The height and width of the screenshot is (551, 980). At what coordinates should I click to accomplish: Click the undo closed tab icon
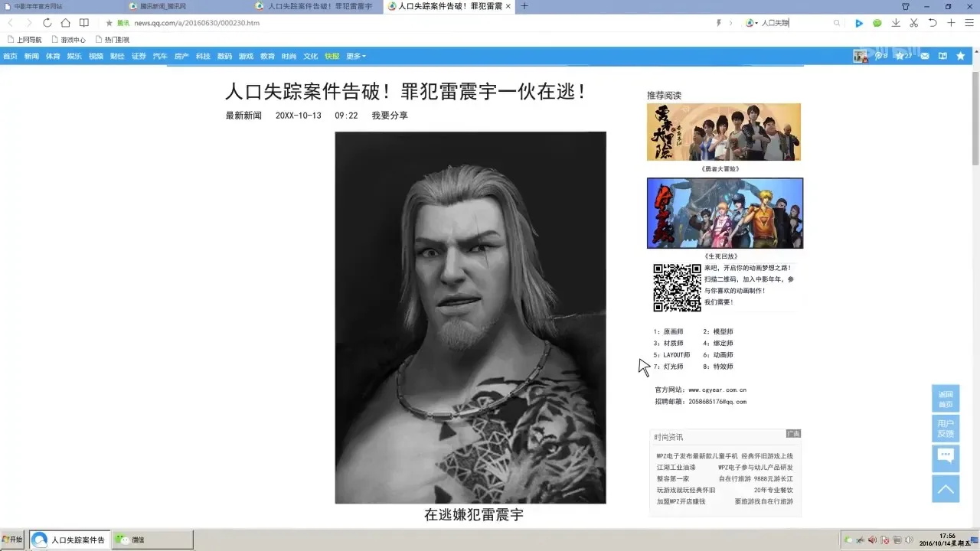click(x=933, y=23)
